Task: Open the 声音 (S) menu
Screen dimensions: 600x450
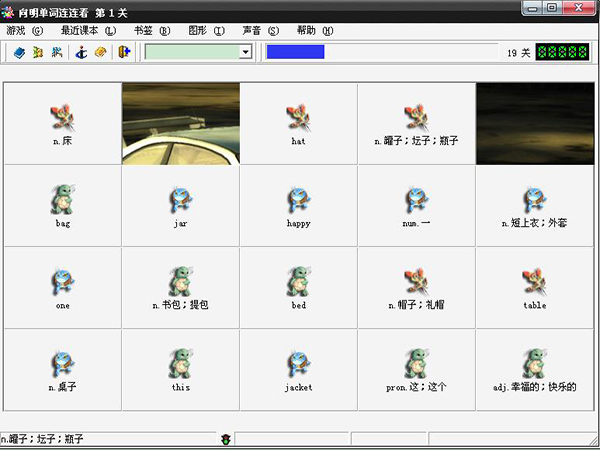Action: 261,31
